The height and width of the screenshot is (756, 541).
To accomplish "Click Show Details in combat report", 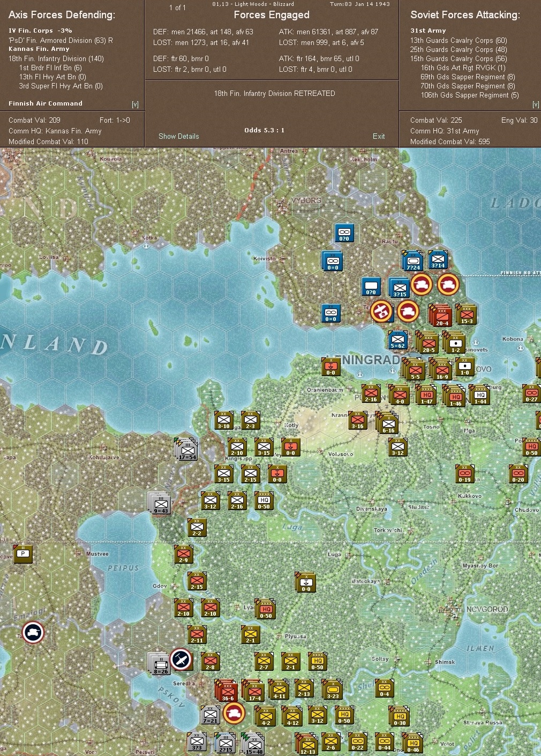I will pyautogui.click(x=178, y=136).
